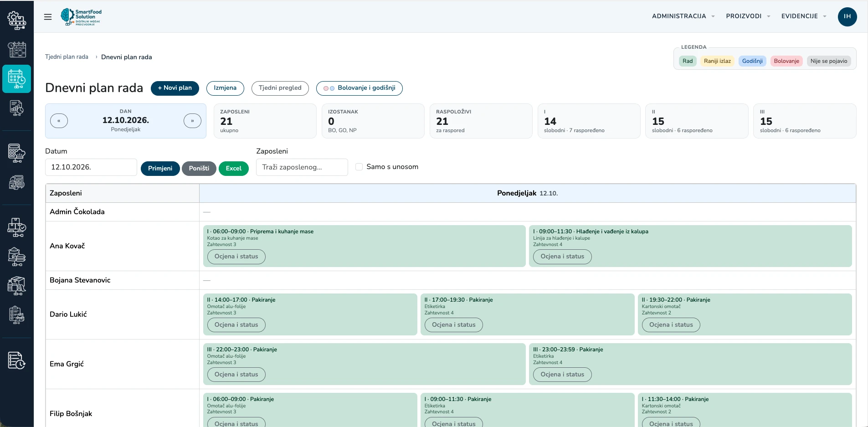The image size is (868, 427).
Task: Click the Rad legend swatch
Action: click(x=688, y=61)
